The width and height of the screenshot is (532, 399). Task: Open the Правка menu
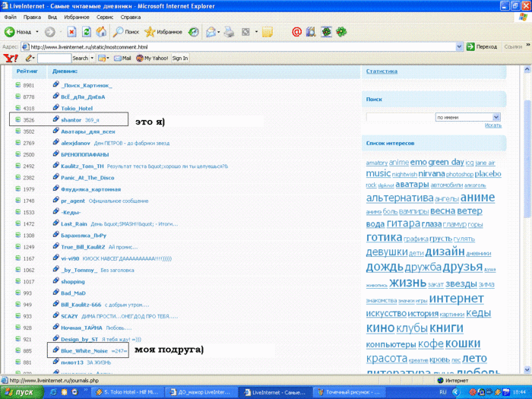pyautogui.click(x=32, y=17)
